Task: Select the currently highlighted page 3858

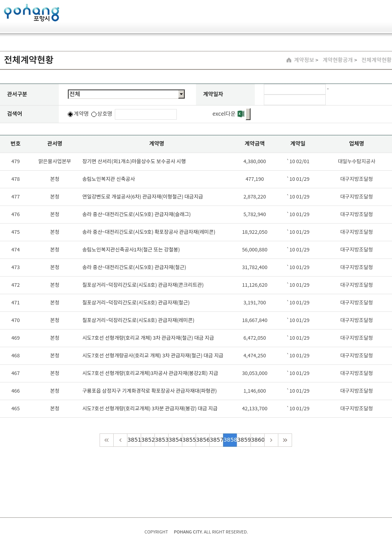Action: pyautogui.click(x=230, y=440)
